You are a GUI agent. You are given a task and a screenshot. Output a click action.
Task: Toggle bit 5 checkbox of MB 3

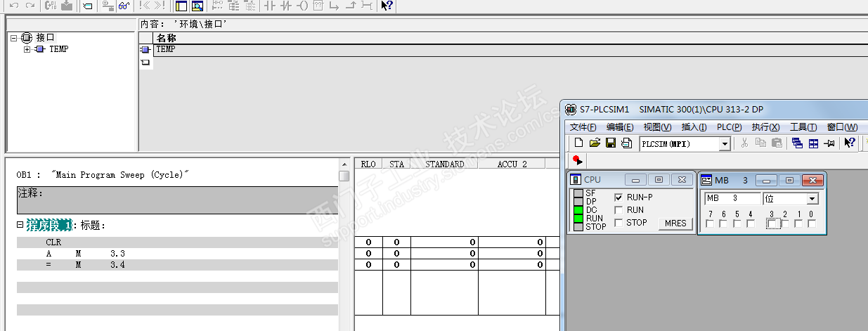pyautogui.click(x=737, y=224)
